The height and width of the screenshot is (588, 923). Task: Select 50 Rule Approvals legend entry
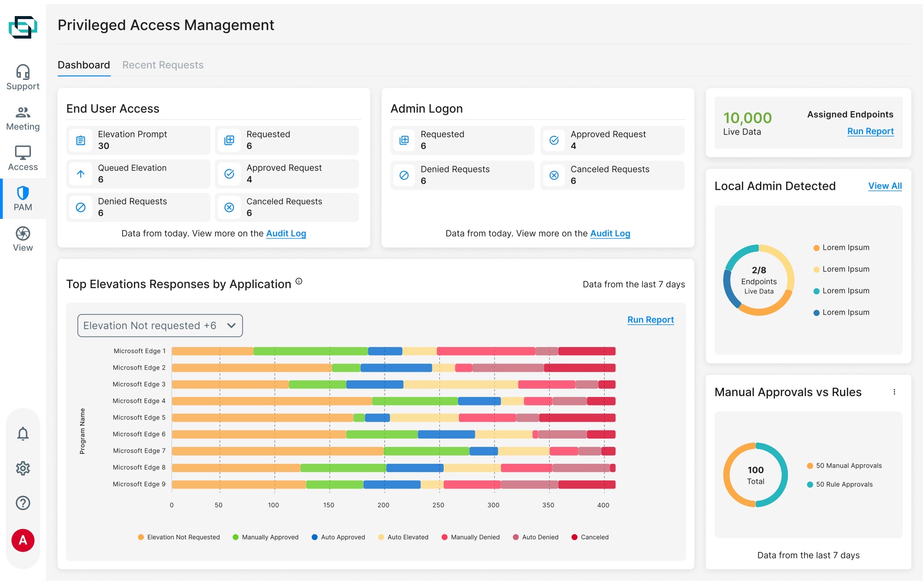click(x=840, y=484)
